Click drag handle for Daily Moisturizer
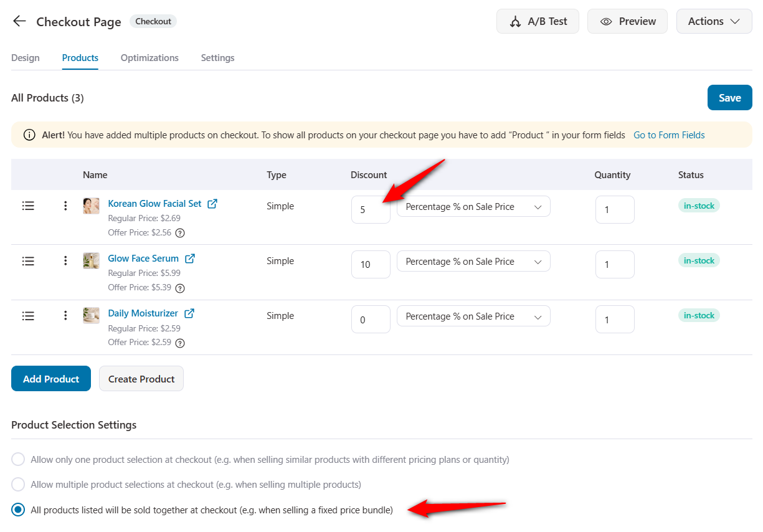Viewport: 763px width, 532px height. click(x=28, y=315)
